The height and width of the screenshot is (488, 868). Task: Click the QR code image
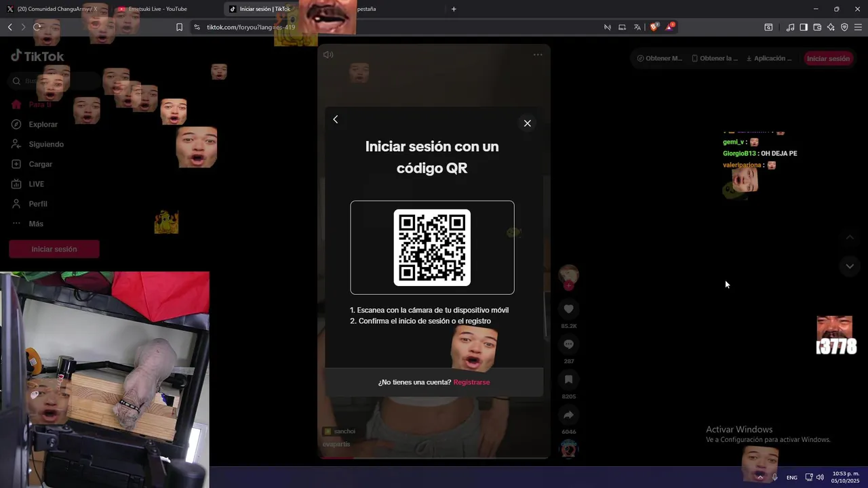432,247
